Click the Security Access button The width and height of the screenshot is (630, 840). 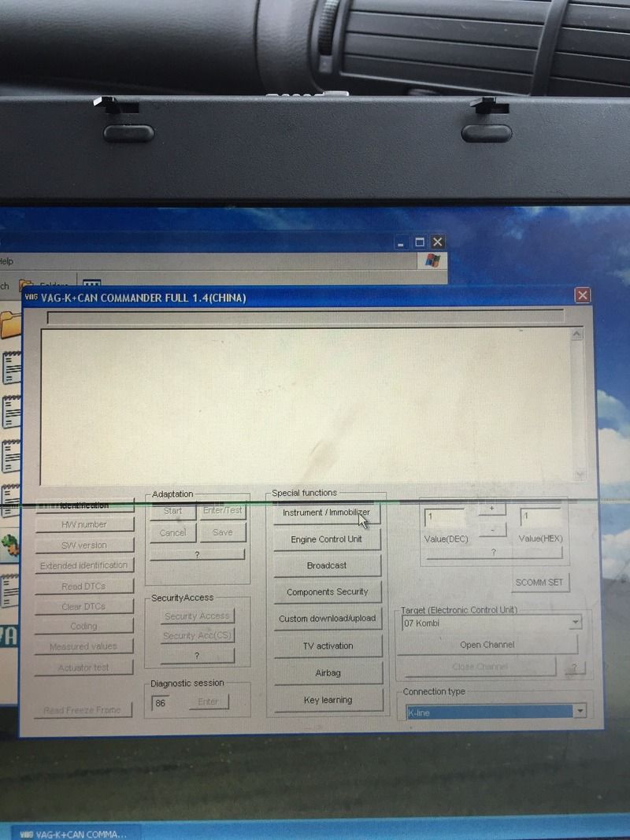click(x=197, y=616)
